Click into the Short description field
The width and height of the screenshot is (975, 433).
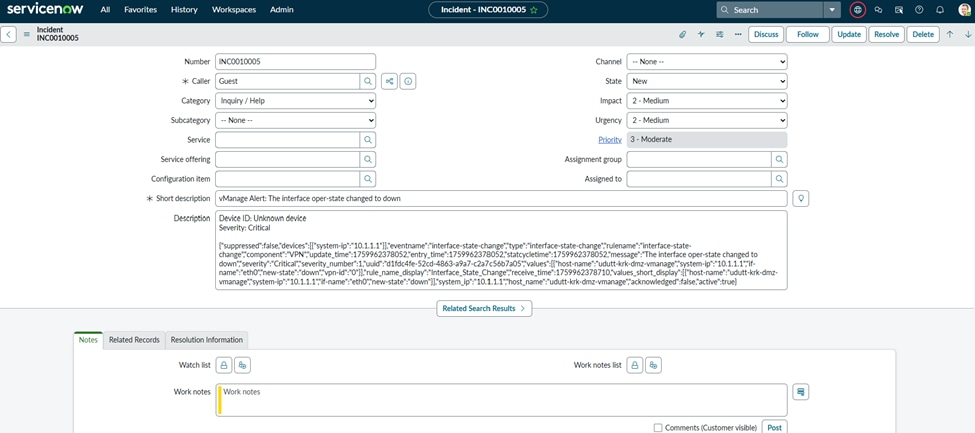point(501,198)
